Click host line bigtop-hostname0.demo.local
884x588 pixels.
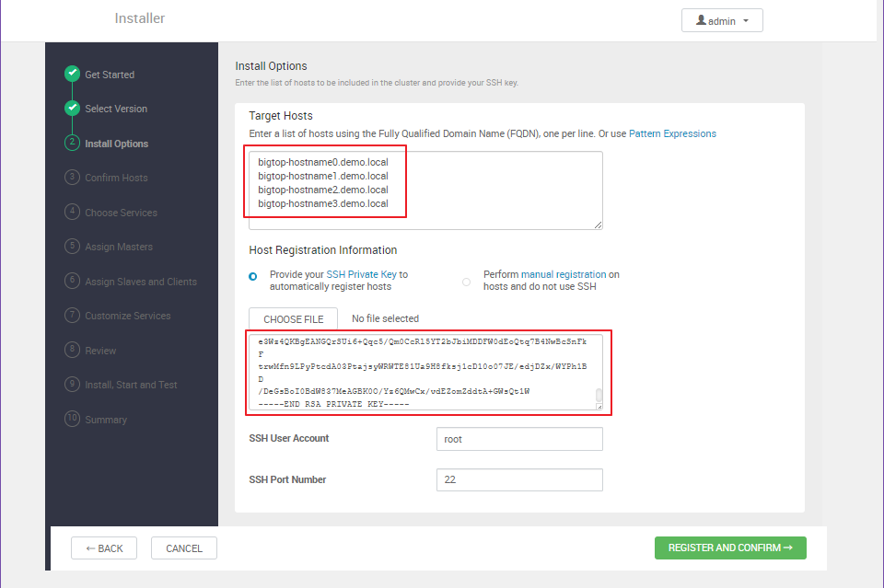click(323, 162)
